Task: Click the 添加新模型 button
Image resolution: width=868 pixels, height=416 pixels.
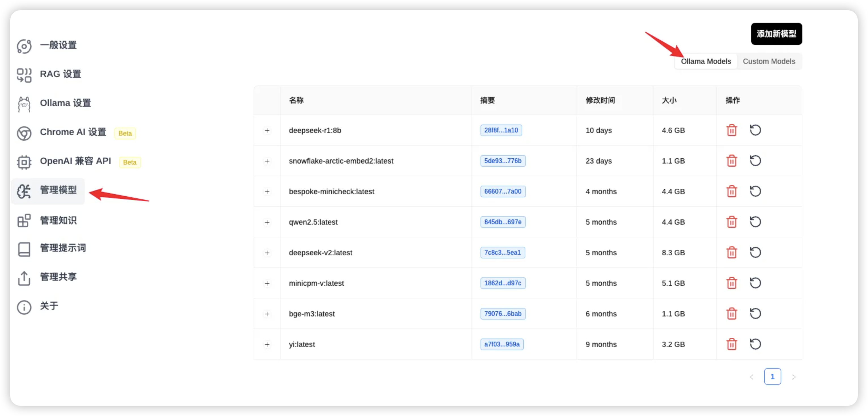Action: click(x=776, y=34)
